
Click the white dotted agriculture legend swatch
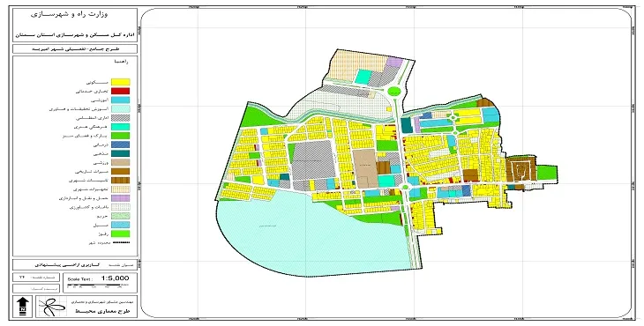click(x=120, y=207)
